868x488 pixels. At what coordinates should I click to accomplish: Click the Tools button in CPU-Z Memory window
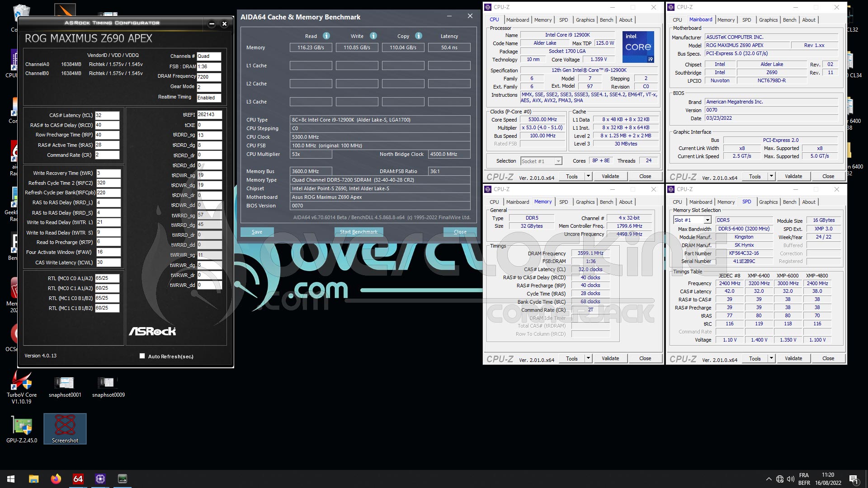571,358
